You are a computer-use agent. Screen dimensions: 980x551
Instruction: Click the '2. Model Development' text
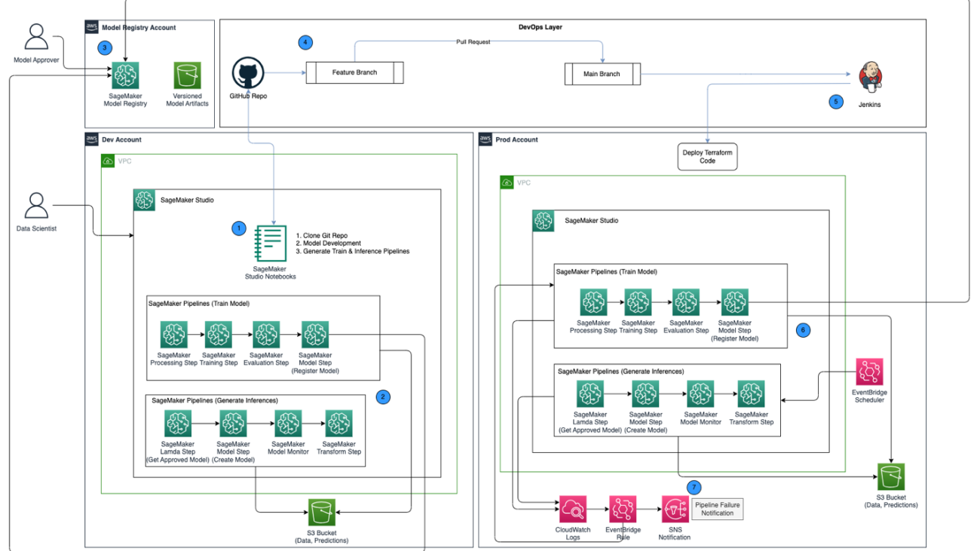[329, 243]
